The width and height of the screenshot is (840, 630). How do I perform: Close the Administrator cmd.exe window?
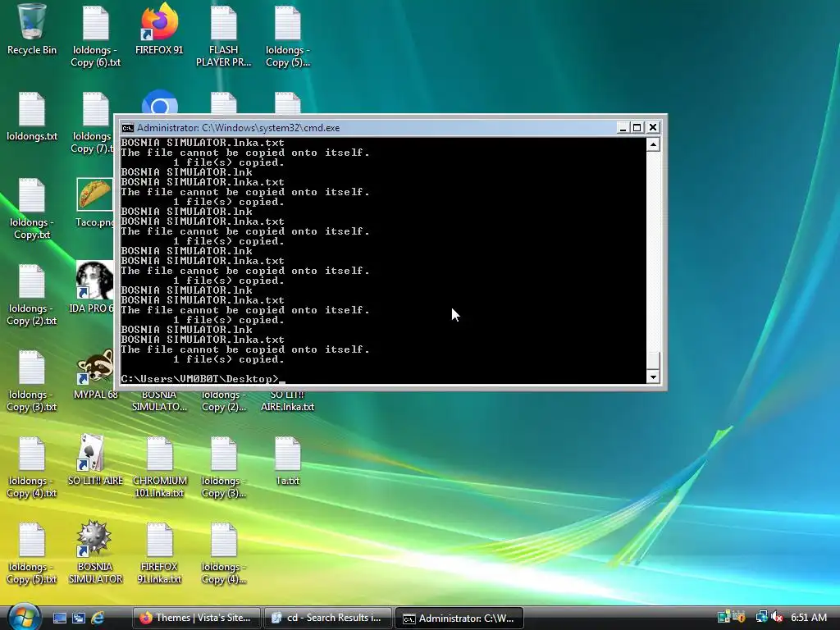point(653,127)
